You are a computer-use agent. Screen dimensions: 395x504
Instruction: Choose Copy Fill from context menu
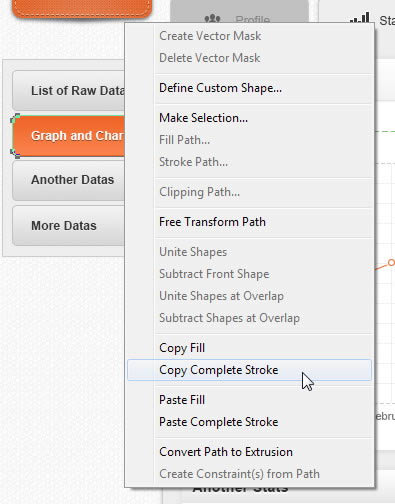(249, 348)
